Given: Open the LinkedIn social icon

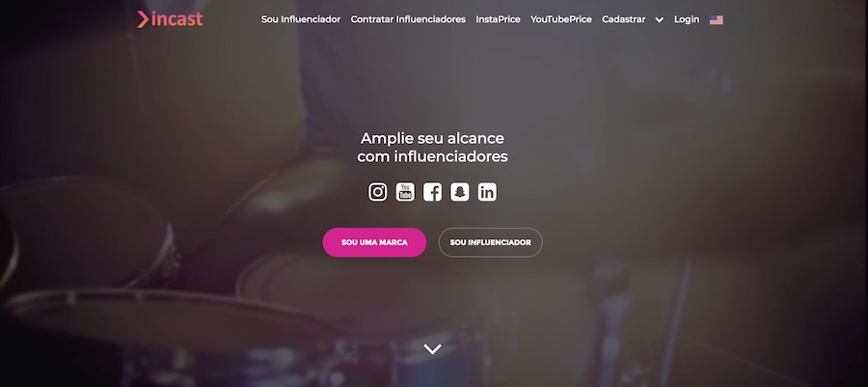Looking at the screenshot, I should 487,192.
